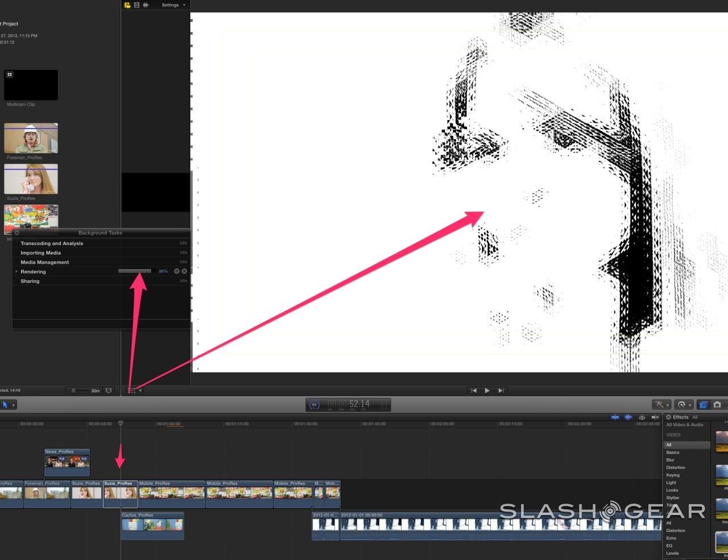728x560 pixels.
Task: Cancel the Rendering background task
Action: (184, 271)
